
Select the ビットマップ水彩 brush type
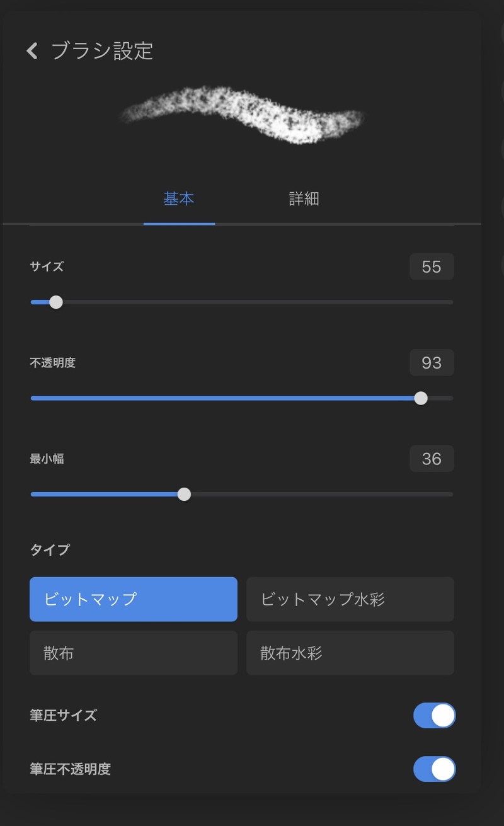tap(350, 599)
